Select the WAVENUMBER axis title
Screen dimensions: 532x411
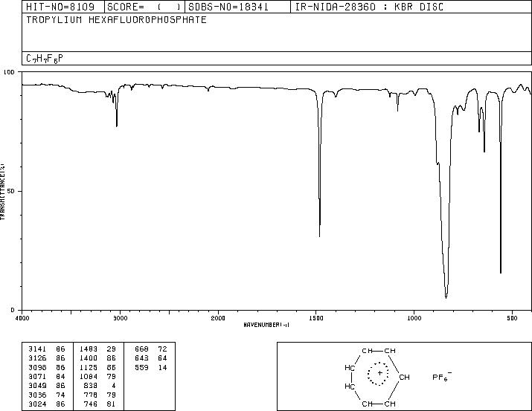(x=266, y=325)
